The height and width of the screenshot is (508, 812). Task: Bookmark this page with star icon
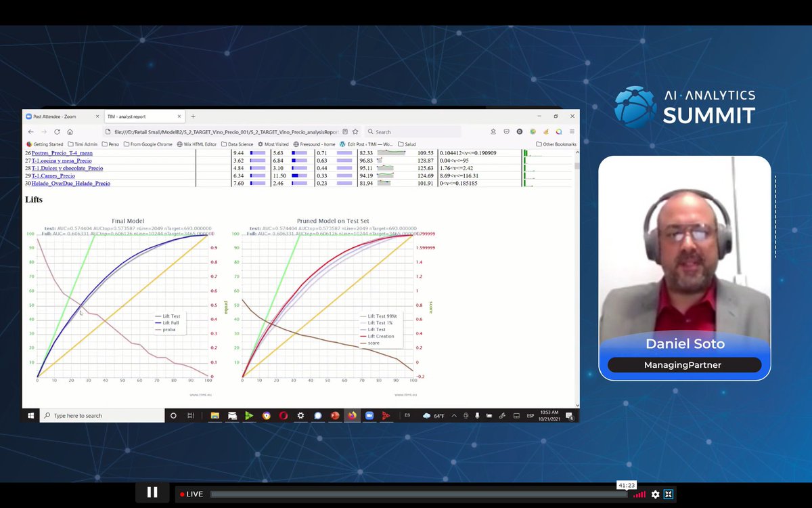355,132
